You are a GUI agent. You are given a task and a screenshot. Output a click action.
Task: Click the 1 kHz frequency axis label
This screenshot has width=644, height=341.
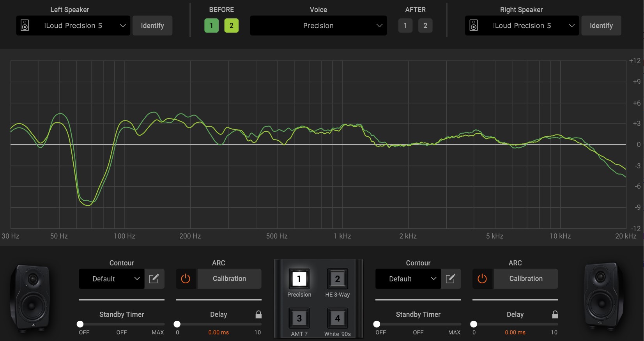click(343, 236)
